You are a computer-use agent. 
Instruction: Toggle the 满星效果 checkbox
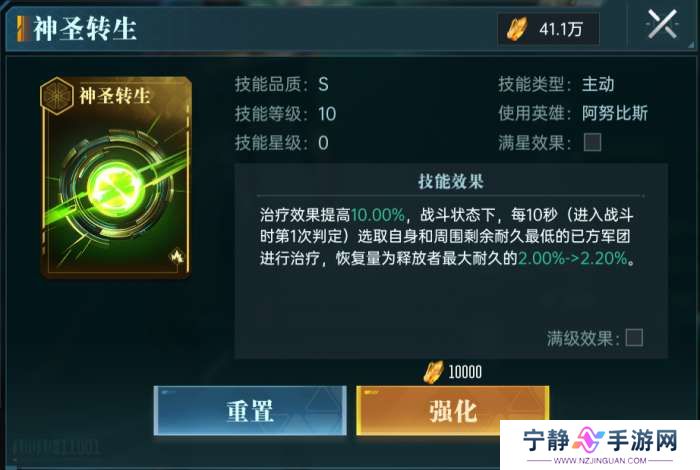point(592,143)
